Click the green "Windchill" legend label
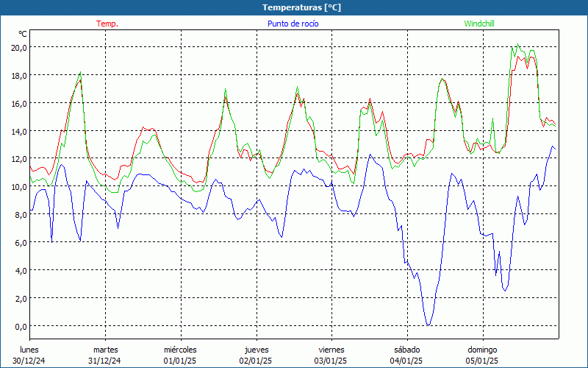 tap(479, 24)
